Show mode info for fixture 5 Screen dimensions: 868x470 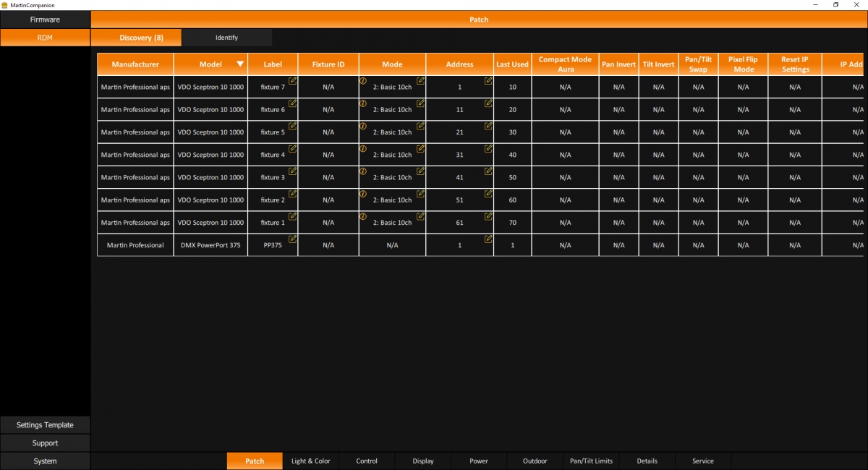(x=363, y=126)
